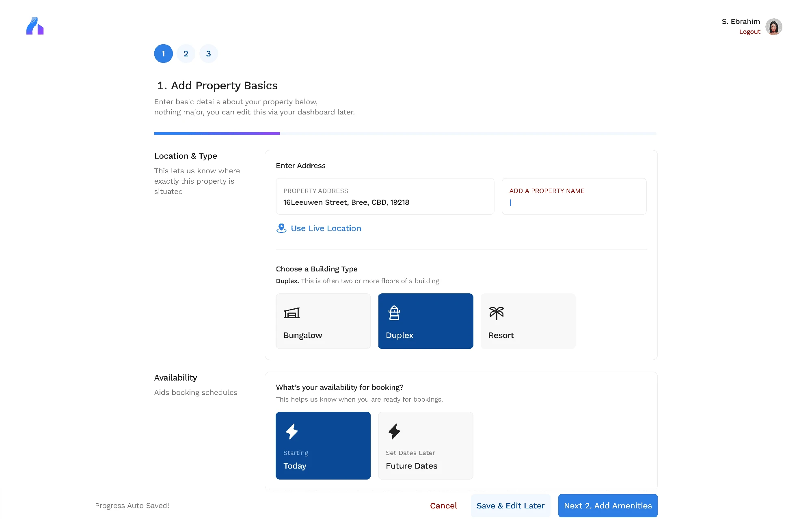
Task: Click the Bungalow house icon
Action: click(292, 313)
